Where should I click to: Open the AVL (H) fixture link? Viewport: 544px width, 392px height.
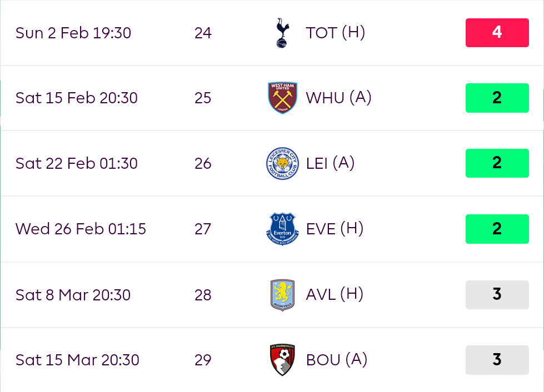335,294
